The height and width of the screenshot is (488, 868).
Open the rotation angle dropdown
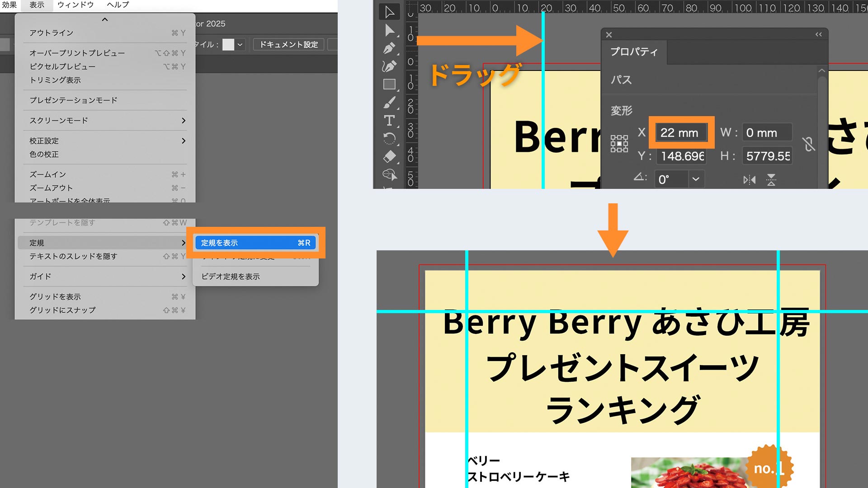click(696, 179)
